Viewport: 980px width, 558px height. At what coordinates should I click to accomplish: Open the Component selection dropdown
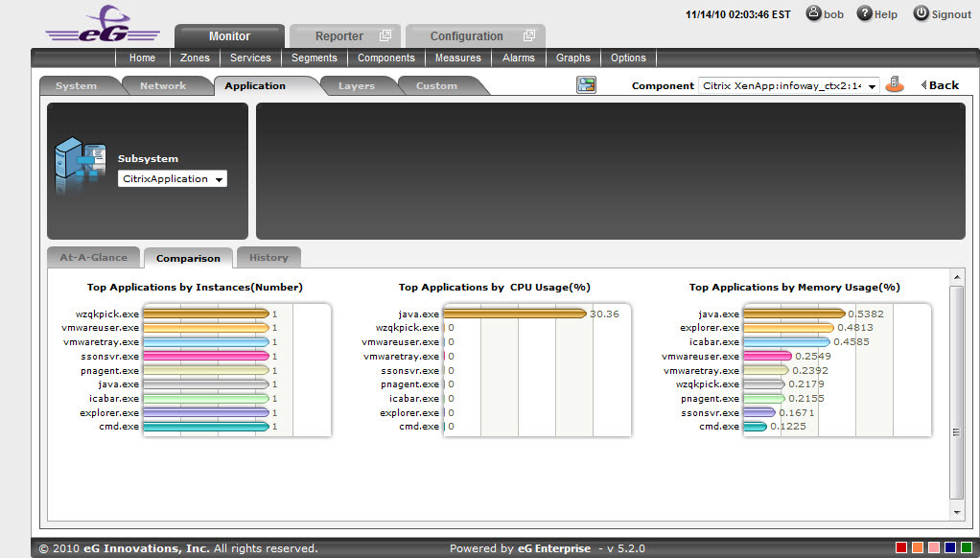[x=789, y=85]
